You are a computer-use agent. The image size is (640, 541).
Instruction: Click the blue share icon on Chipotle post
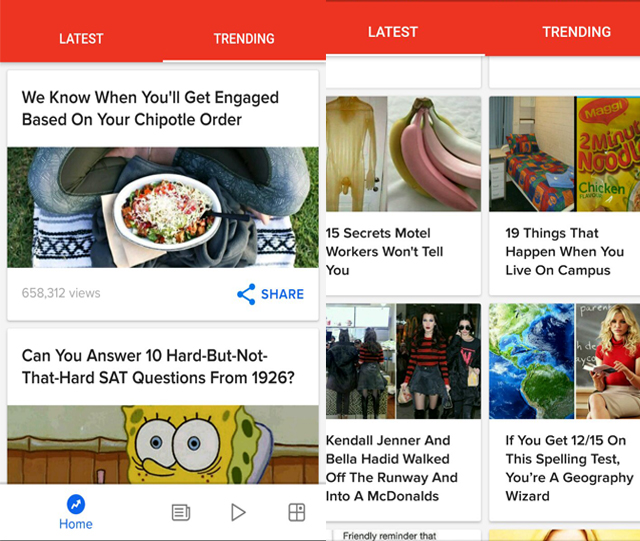(246, 294)
